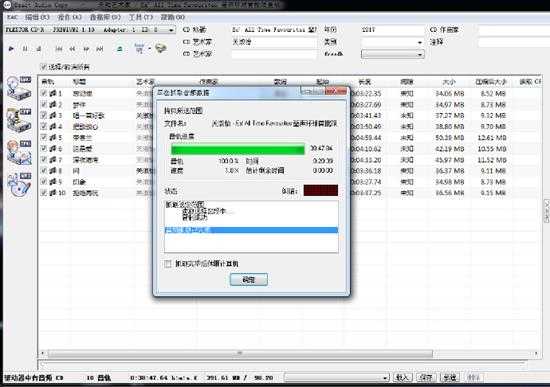Uncheck the track 2 checkbox
This screenshot has width=550, height=387.
[x=44, y=104]
